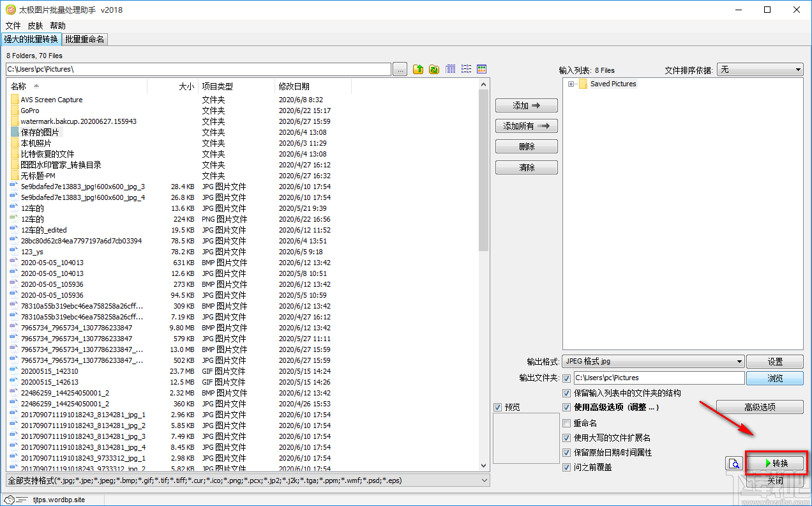The height and width of the screenshot is (506, 812).
Task: Click icon of 28bc80d62c84ea7797197a6d7cb03394 file
Action: pos(15,241)
